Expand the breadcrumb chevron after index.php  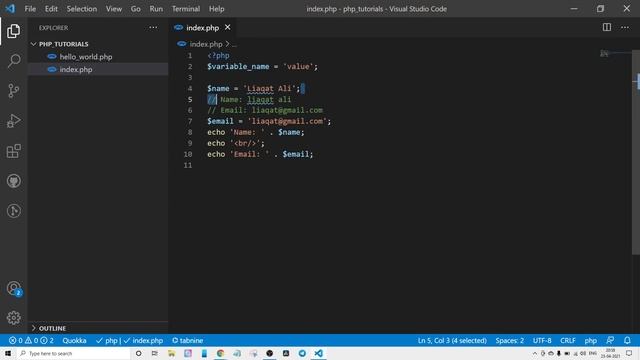coord(227,44)
